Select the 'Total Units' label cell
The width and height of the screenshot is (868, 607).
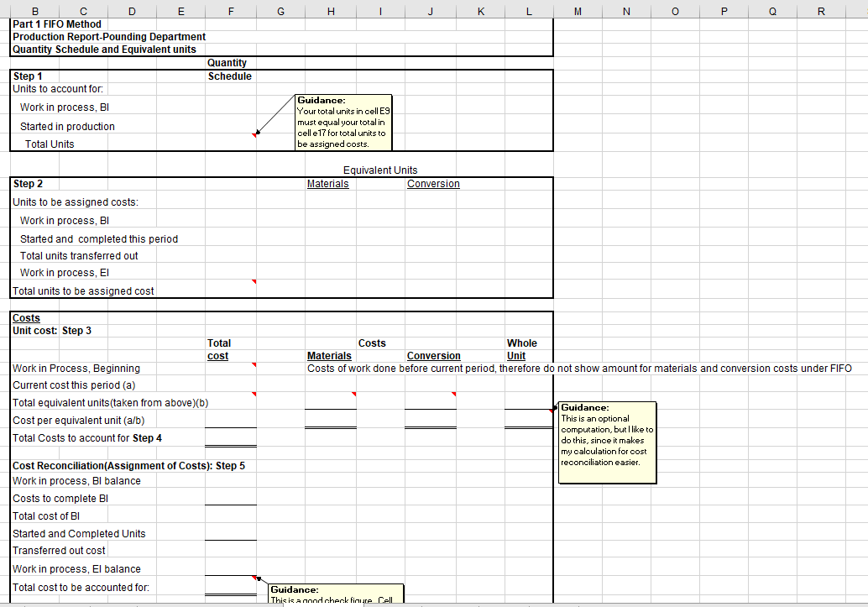(x=50, y=144)
